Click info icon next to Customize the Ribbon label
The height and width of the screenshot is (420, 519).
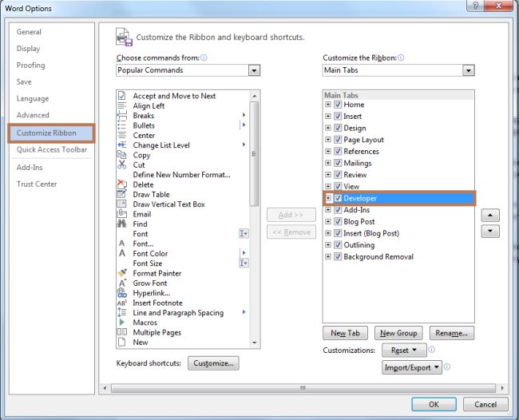point(401,57)
